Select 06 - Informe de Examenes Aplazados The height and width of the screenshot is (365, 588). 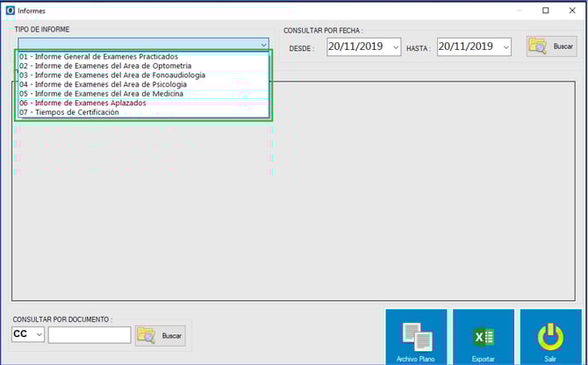pos(144,103)
